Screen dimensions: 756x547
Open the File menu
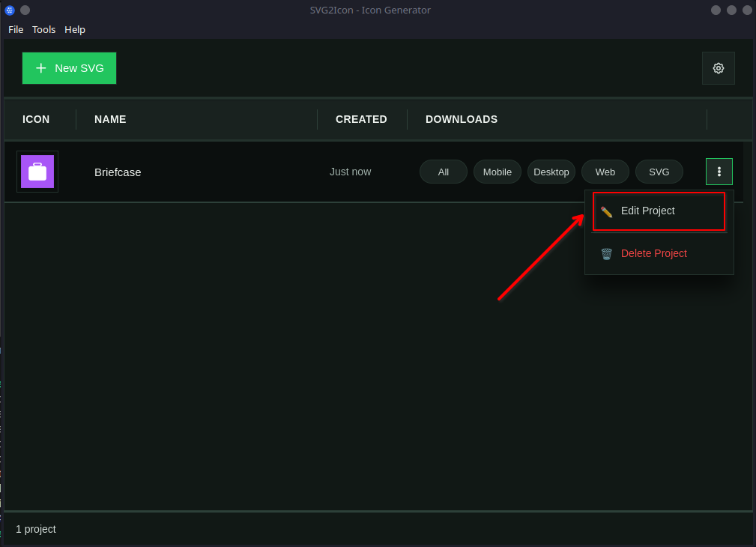pos(16,29)
